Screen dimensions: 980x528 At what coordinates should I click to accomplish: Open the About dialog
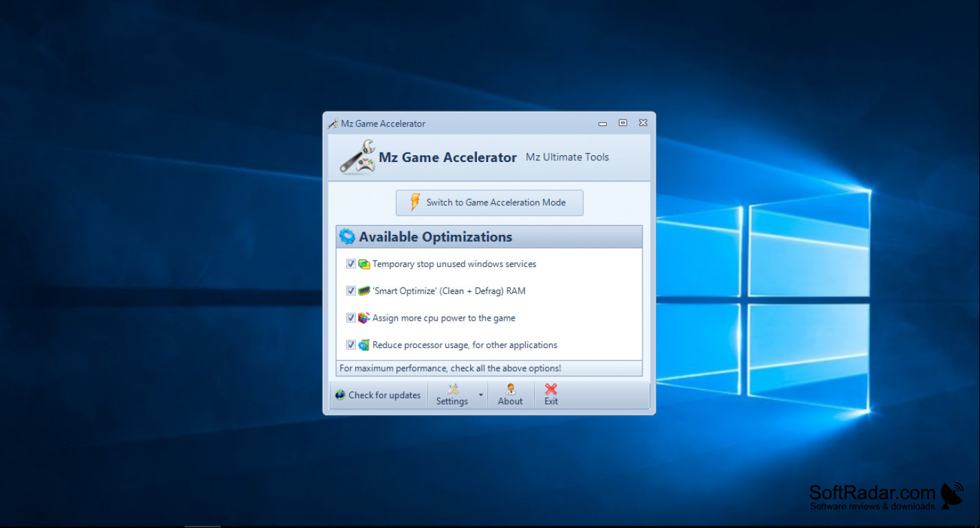pos(511,395)
